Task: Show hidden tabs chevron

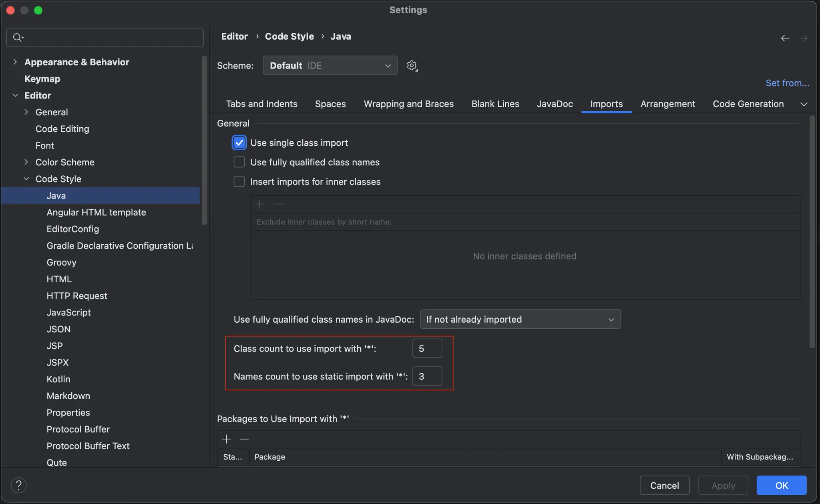Action: (804, 104)
